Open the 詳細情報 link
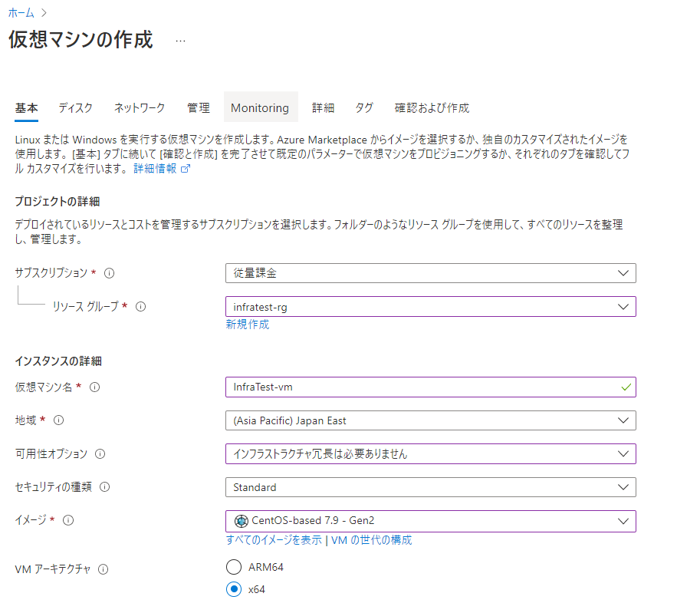The image size is (700, 613). point(155,169)
